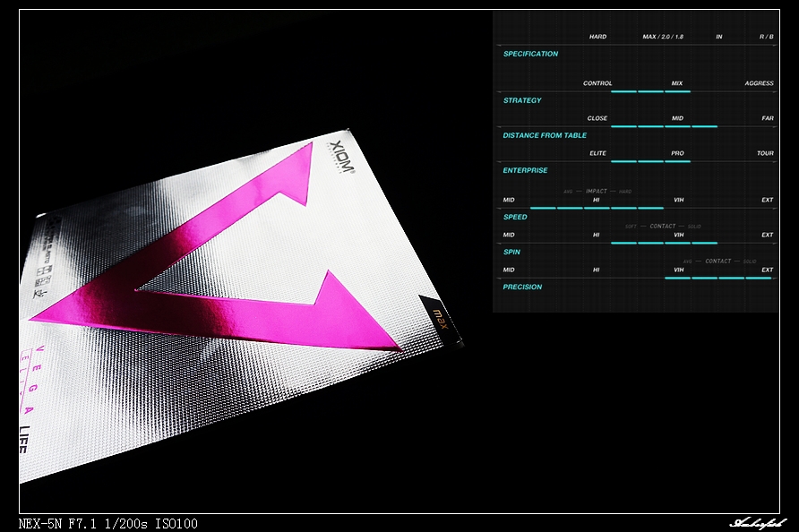This screenshot has width=799, height=532.
Task: Select the FAR distance label
Action: pos(768,118)
